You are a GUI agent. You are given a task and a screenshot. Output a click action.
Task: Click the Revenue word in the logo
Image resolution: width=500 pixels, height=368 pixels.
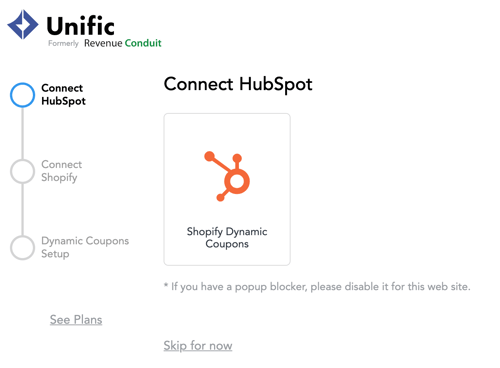(103, 43)
